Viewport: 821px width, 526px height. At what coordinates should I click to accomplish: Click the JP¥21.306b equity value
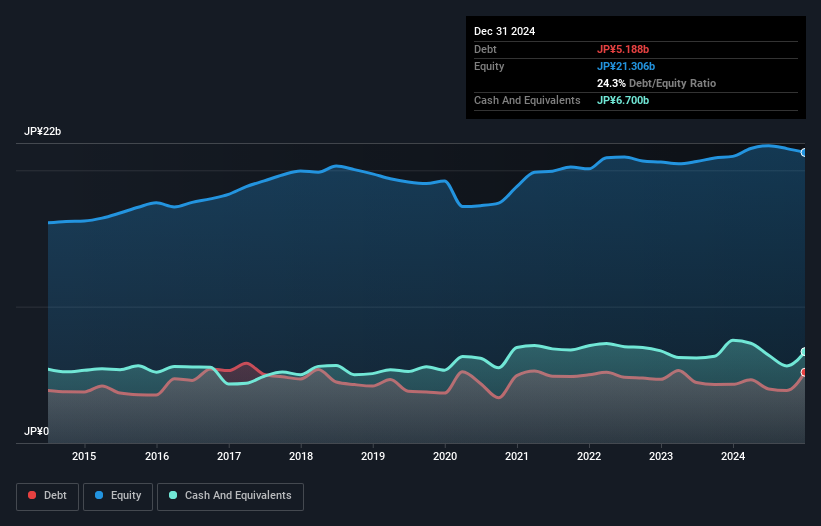tap(626, 66)
